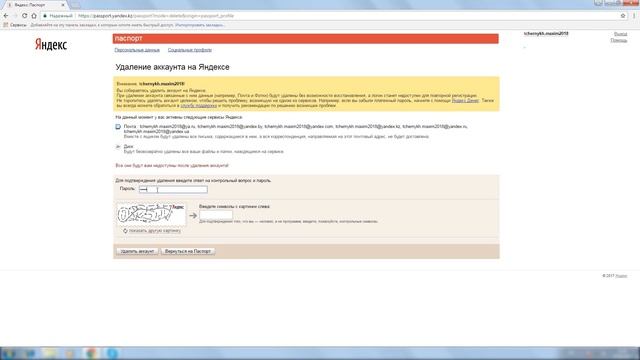Click the Удалить аккаунт button
640x360 pixels.
pos(138,251)
